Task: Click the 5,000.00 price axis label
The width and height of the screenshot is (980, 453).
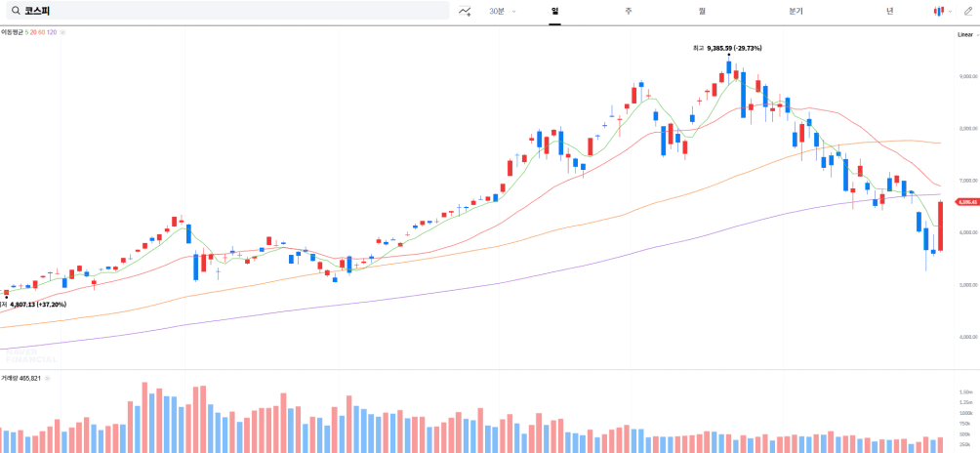Action: click(968, 285)
